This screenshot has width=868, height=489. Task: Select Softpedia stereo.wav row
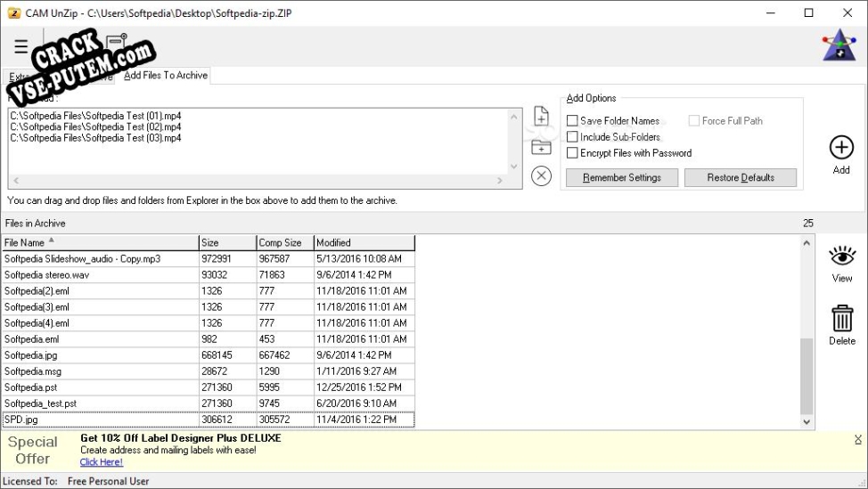209,274
